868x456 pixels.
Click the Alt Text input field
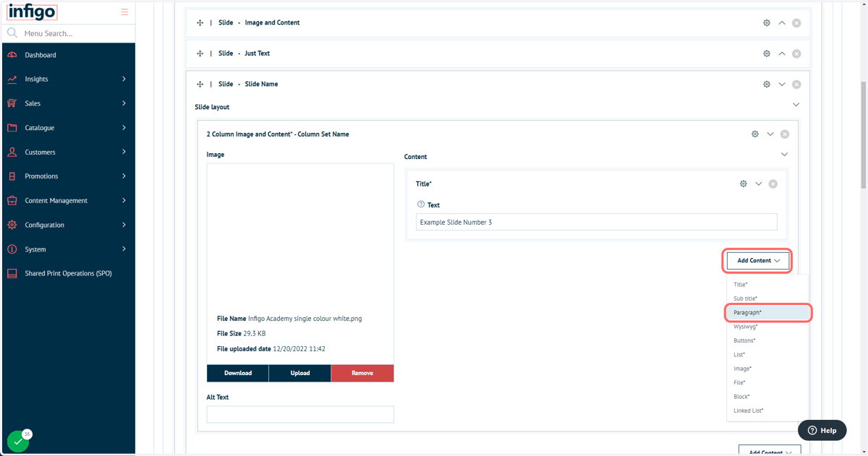click(x=300, y=414)
